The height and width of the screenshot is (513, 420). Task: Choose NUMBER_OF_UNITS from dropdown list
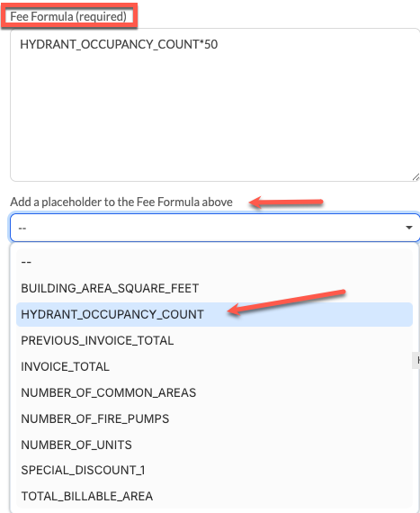[214, 445]
